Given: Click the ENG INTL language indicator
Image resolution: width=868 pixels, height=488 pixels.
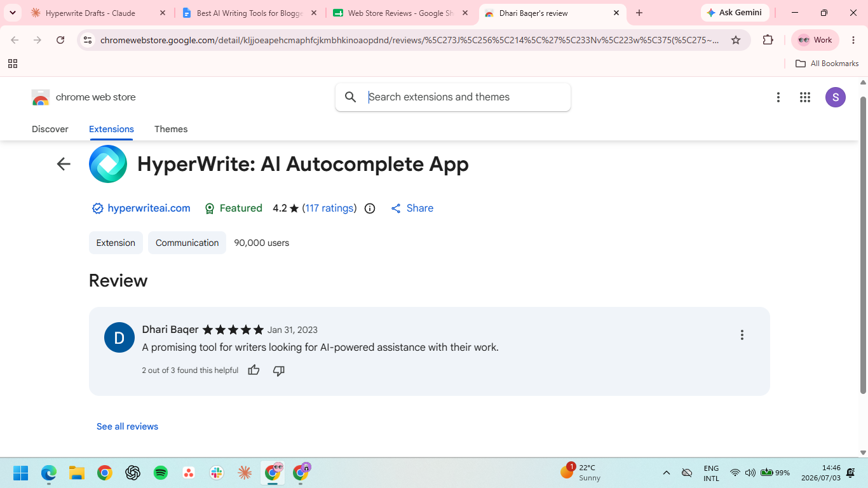Looking at the screenshot, I should [x=711, y=473].
